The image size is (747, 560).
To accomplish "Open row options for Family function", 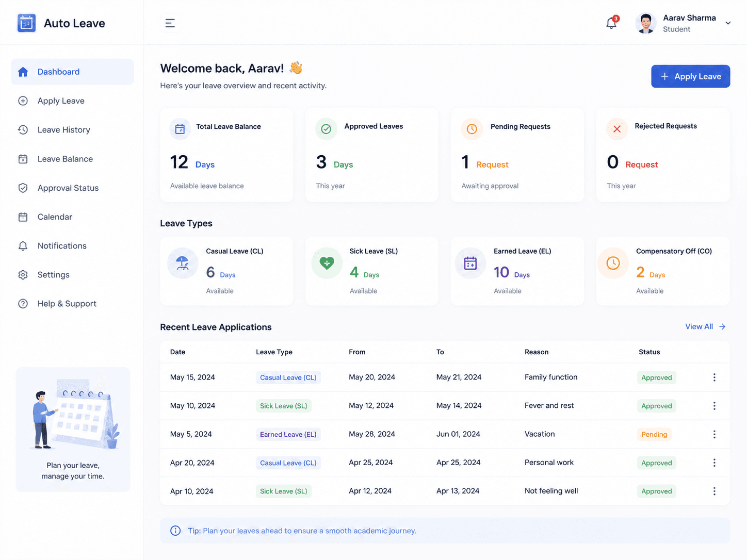I will (714, 377).
